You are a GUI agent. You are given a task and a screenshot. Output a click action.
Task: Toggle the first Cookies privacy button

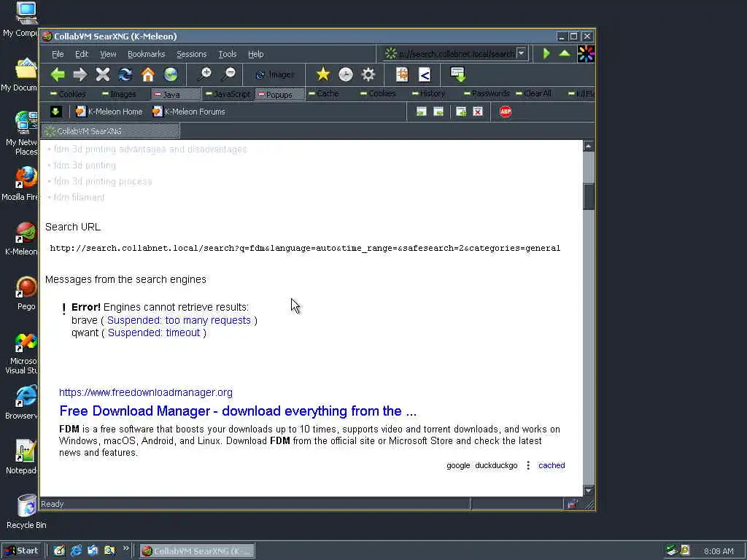(x=68, y=94)
